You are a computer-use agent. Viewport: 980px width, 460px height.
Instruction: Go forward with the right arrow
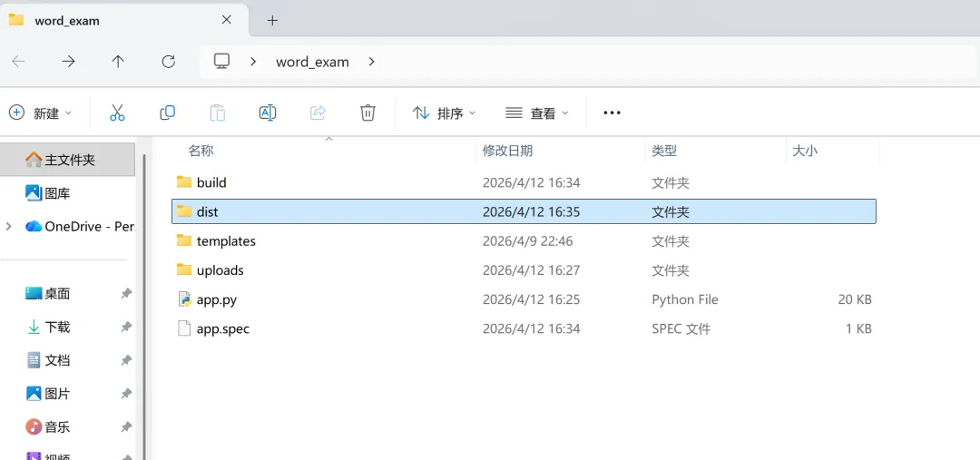coord(68,62)
